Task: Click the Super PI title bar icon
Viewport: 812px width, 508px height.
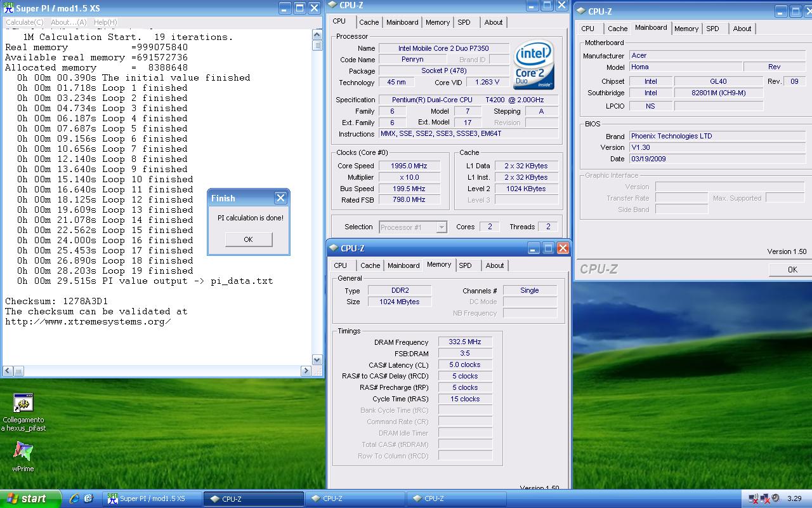Action: pos(9,8)
